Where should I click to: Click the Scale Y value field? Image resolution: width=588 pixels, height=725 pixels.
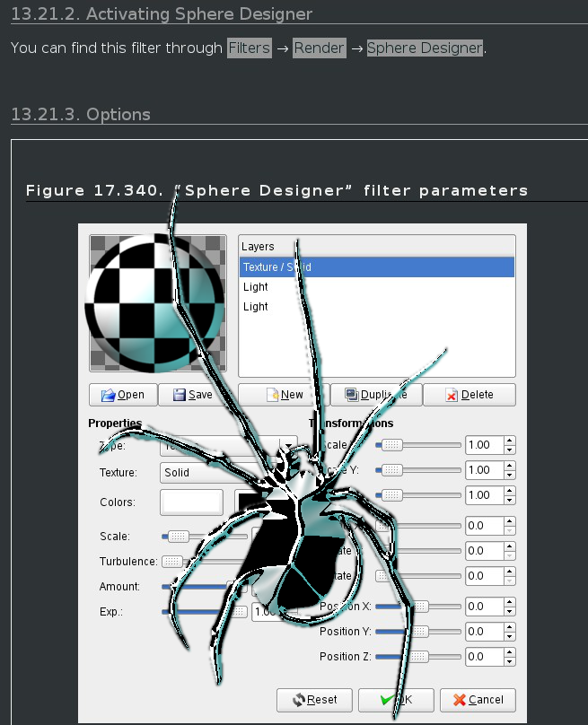484,470
